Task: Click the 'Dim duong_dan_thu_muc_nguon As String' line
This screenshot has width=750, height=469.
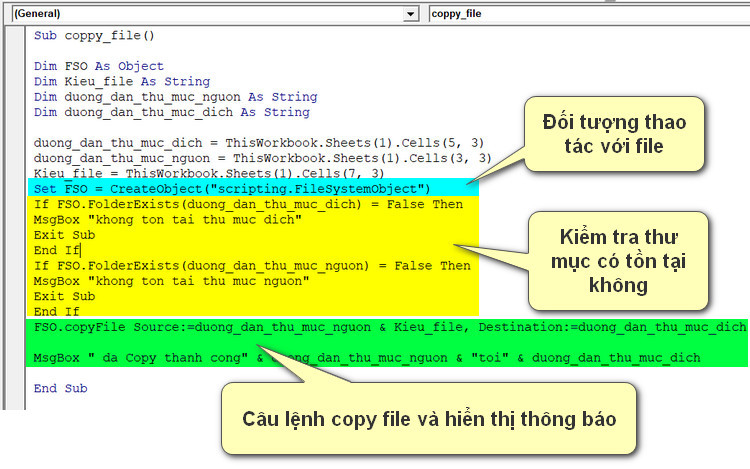Action: [x=175, y=97]
